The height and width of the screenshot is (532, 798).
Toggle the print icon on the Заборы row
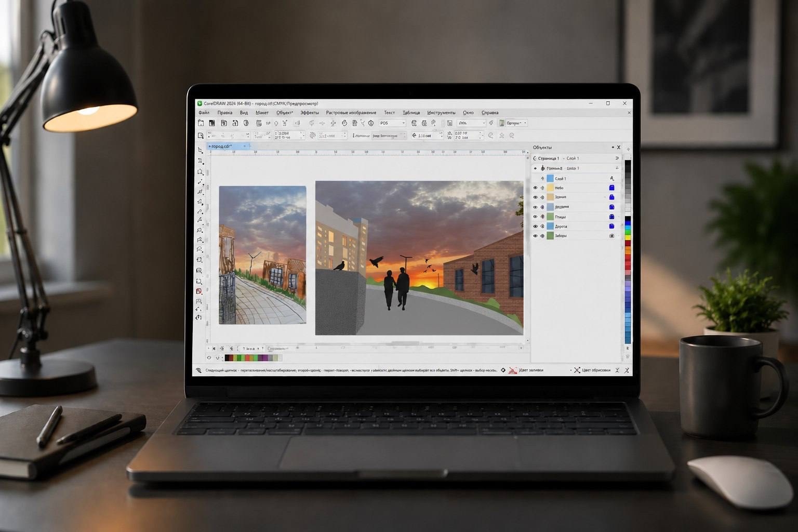click(x=542, y=236)
